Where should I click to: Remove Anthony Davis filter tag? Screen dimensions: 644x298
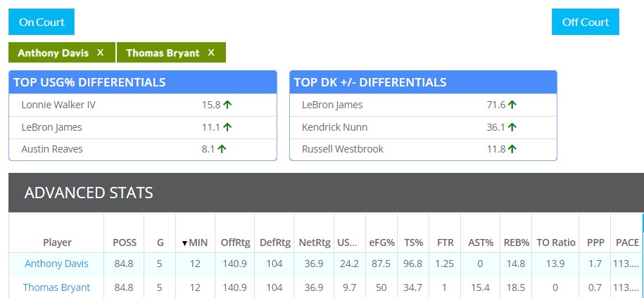[x=100, y=53]
